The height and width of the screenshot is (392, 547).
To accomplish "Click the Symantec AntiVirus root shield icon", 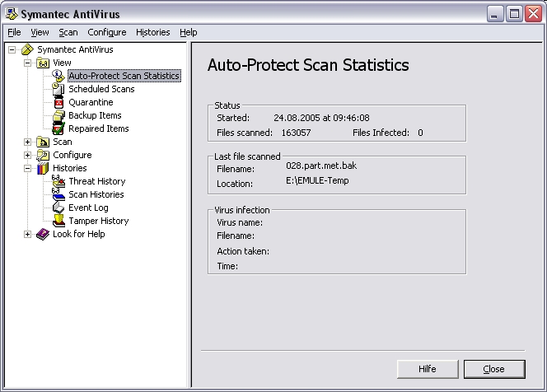I will (x=27, y=49).
